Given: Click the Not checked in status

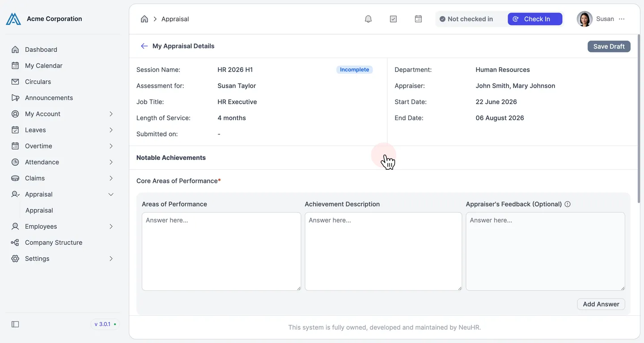Looking at the screenshot, I should point(466,19).
